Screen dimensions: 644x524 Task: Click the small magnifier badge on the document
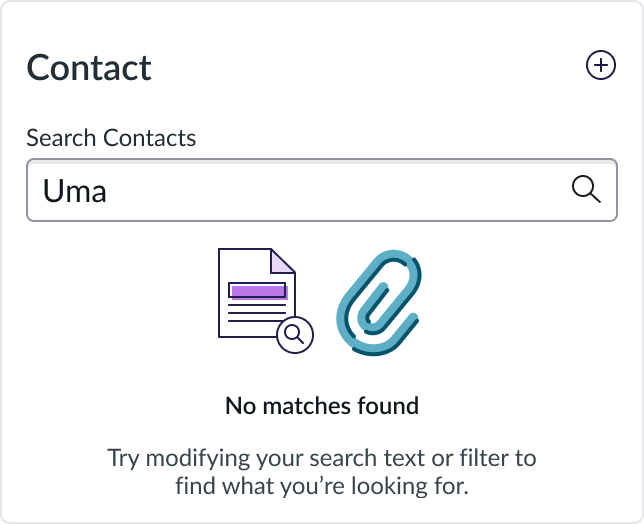click(294, 335)
